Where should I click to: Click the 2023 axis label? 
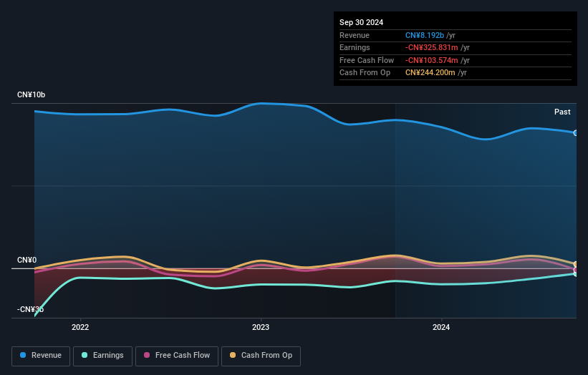pyautogui.click(x=261, y=327)
